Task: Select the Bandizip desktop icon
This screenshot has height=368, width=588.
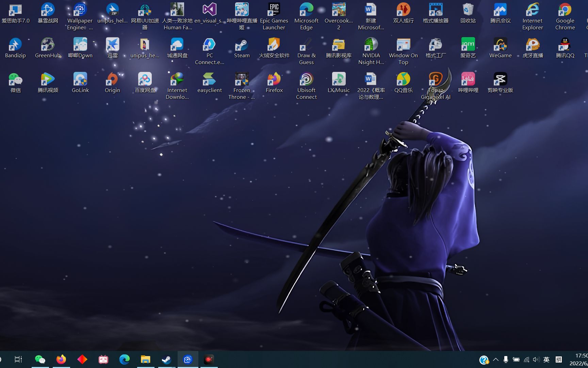Action: pyautogui.click(x=15, y=48)
